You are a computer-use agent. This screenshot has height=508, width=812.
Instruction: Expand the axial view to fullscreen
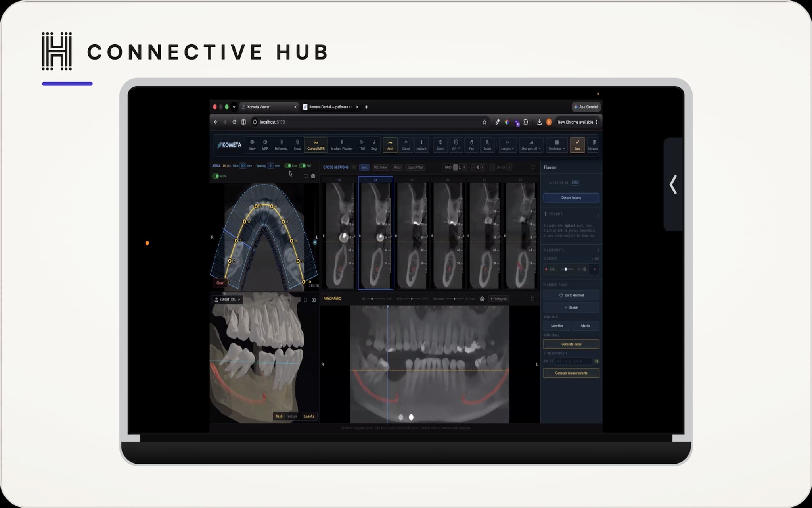[306, 176]
